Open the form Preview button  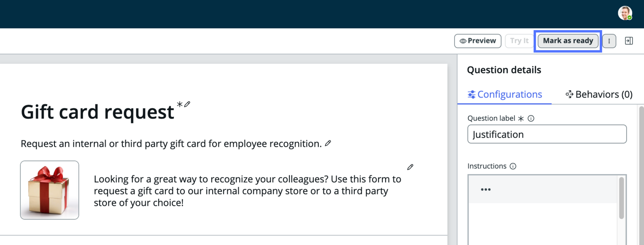click(x=477, y=41)
